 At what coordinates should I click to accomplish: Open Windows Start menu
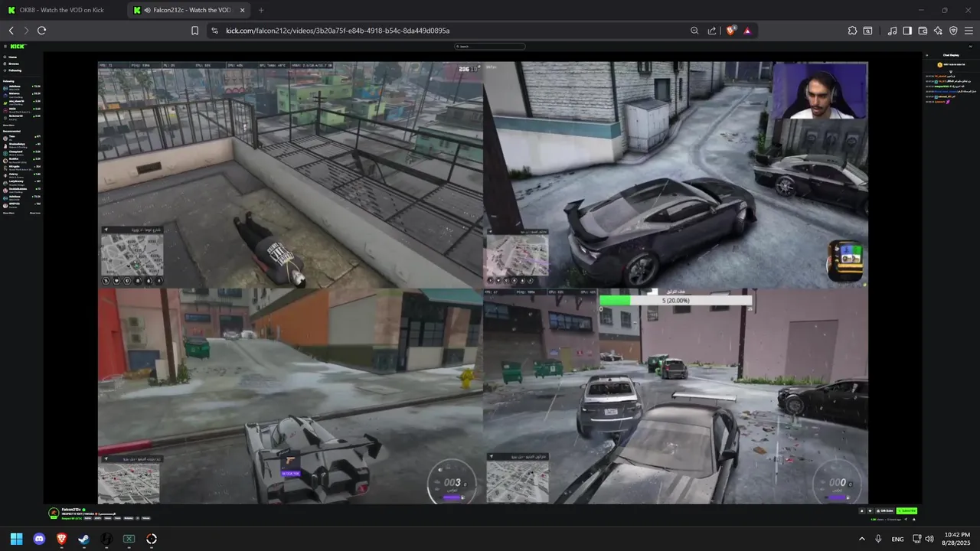[x=16, y=539]
